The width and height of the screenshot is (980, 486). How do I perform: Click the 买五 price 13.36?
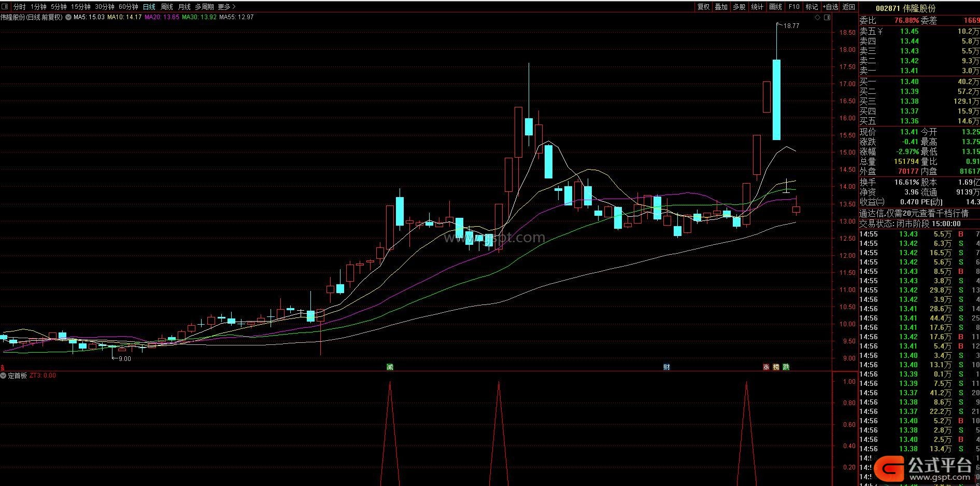(x=909, y=121)
